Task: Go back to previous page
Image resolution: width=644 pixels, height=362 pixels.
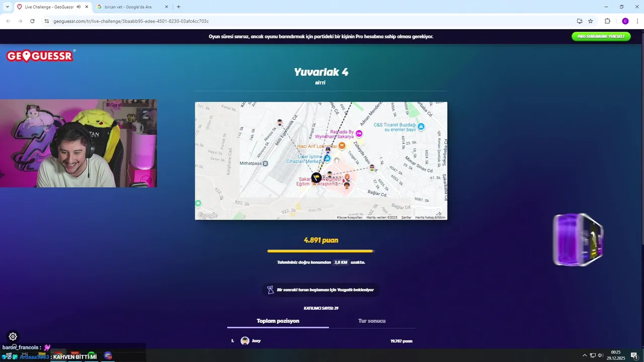Action: point(8,21)
